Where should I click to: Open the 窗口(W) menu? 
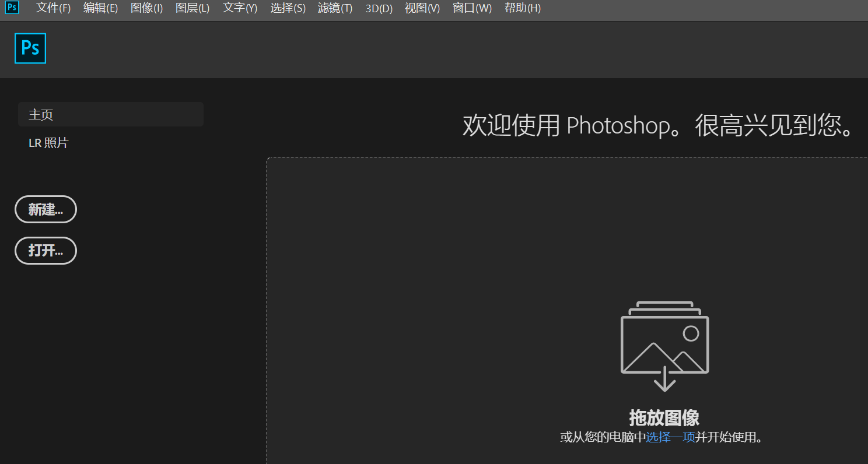(472, 8)
